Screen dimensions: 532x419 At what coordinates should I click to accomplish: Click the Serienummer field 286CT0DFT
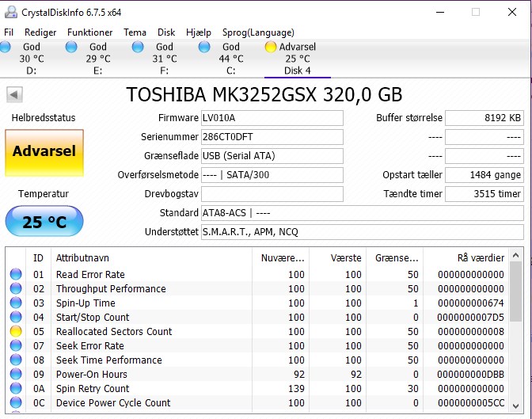[272, 137]
